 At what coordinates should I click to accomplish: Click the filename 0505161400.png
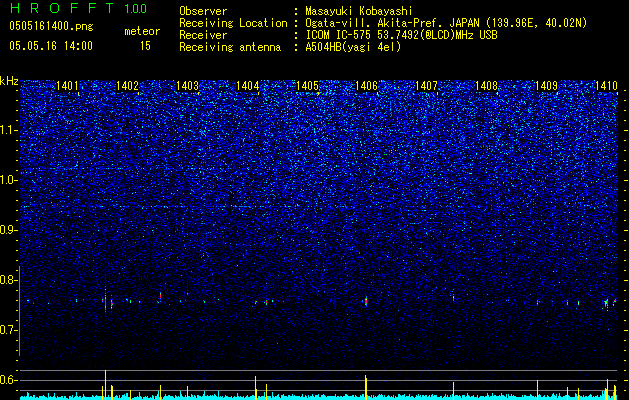51,26
